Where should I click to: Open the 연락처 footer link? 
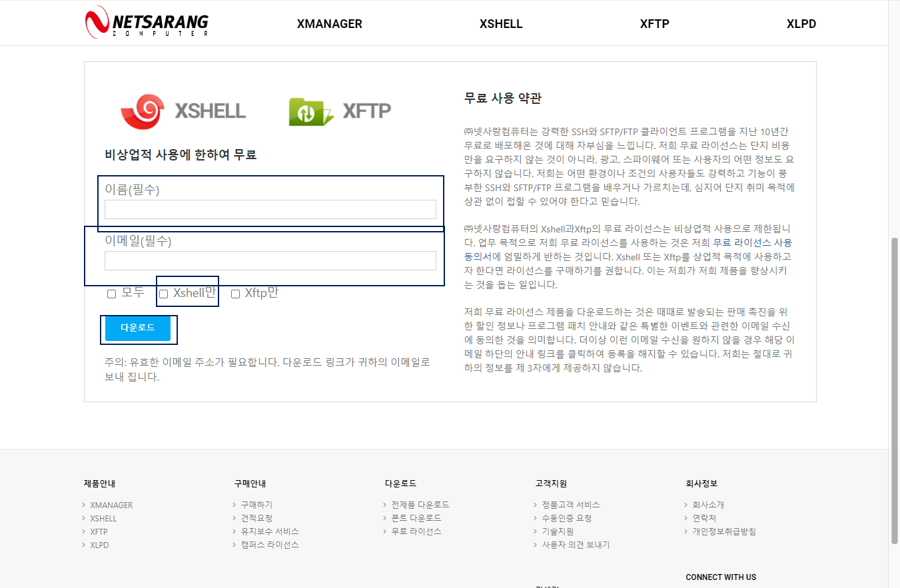[704, 518]
